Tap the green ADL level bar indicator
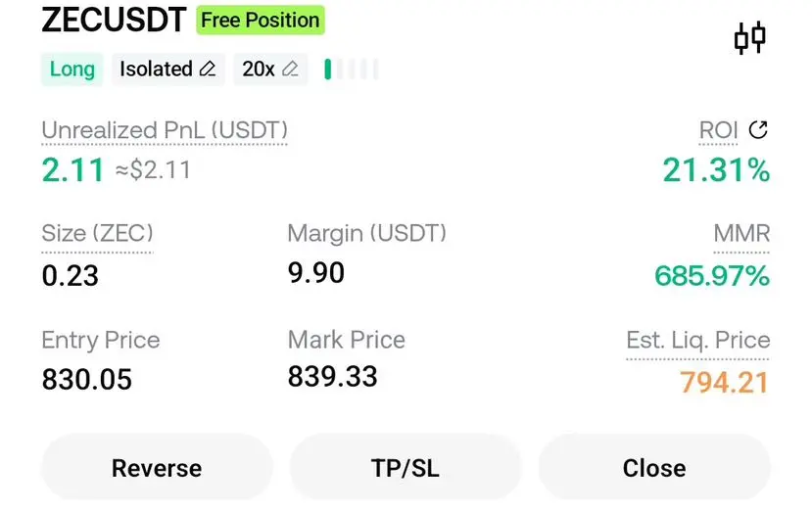 [327, 69]
